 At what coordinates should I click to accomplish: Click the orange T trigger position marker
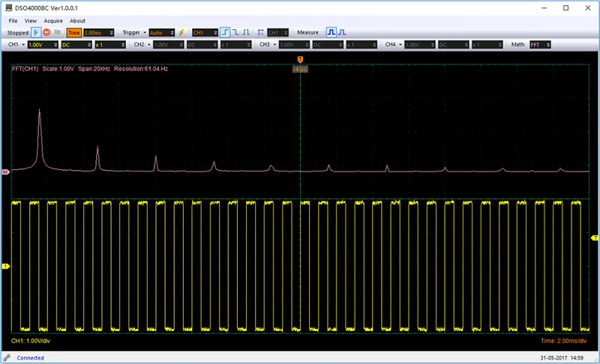[301, 60]
